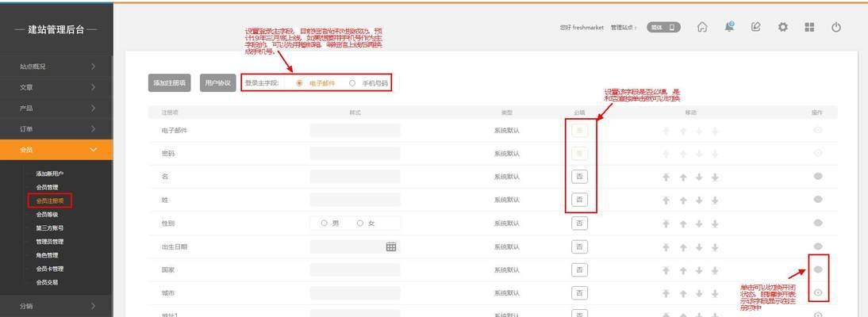This screenshot has height=317, width=868.
Task: Open the four-square apps grid icon
Action: click(809, 27)
